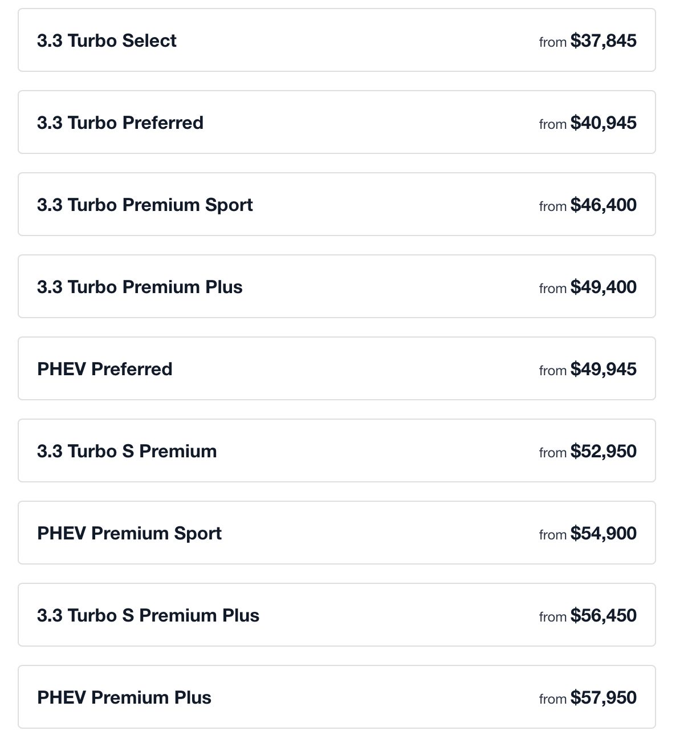Click the $40,945 price label
Image resolution: width=700 pixels, height=747 pixels.
point(603,123)
